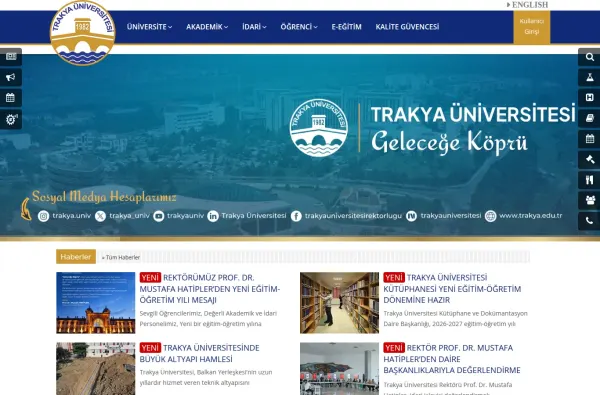Screen dimensions: 600x395
Task: Open the social icon beside trakyauniversitesi
Action: (411, 216)
